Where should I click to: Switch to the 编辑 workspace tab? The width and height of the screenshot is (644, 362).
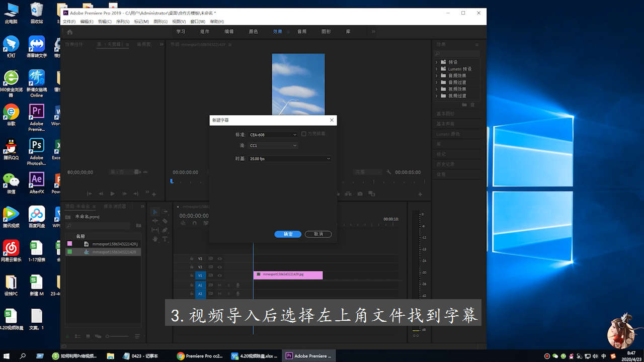tap(229, 32)
